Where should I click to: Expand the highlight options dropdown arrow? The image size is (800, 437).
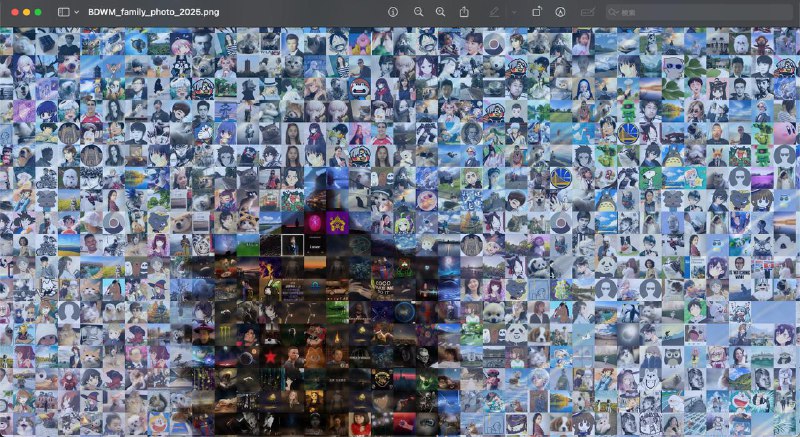pos(513,12)
